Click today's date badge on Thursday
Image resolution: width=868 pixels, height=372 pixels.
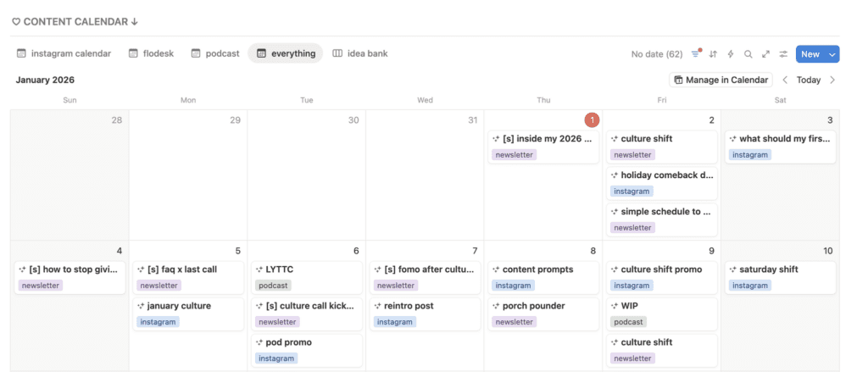[x=593, y=120]
